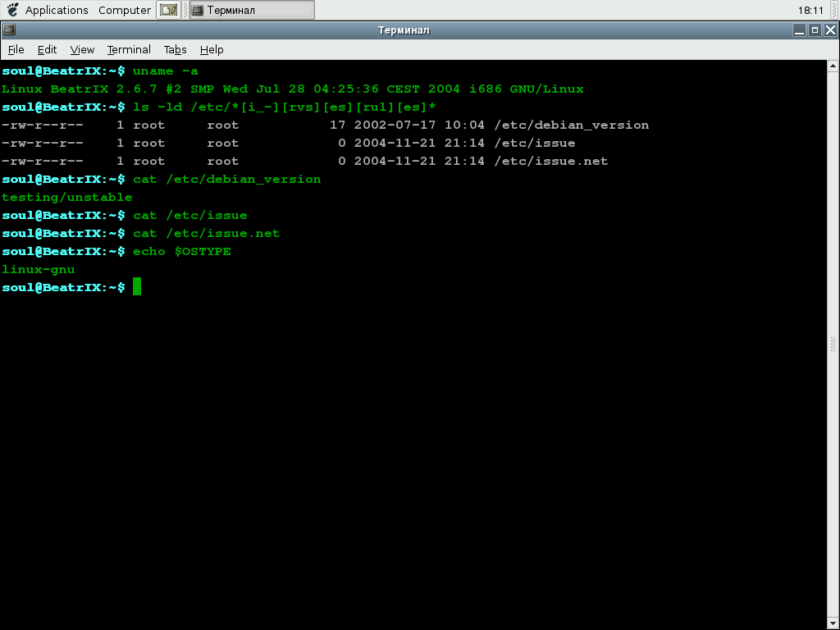Click the Linux BeatrIX 2.6.7 kernel output line
The image size is (840, 630).
(x=293, y=89)
